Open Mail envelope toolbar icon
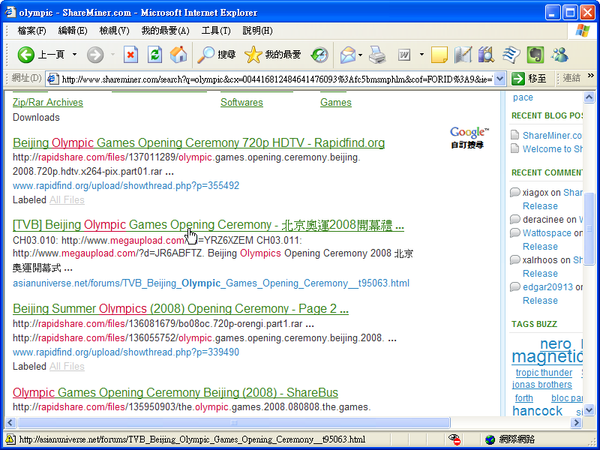Screen dimensions: 600x450 point(347,55)
